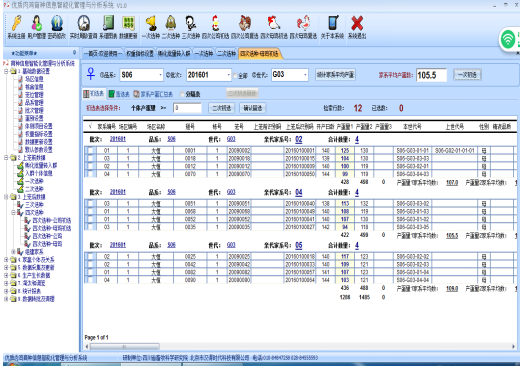Image resolution: width=520 pixels, height=369 pixels.
Task: Collapse the 四次选种 tree node
Action: coord(13,212)
